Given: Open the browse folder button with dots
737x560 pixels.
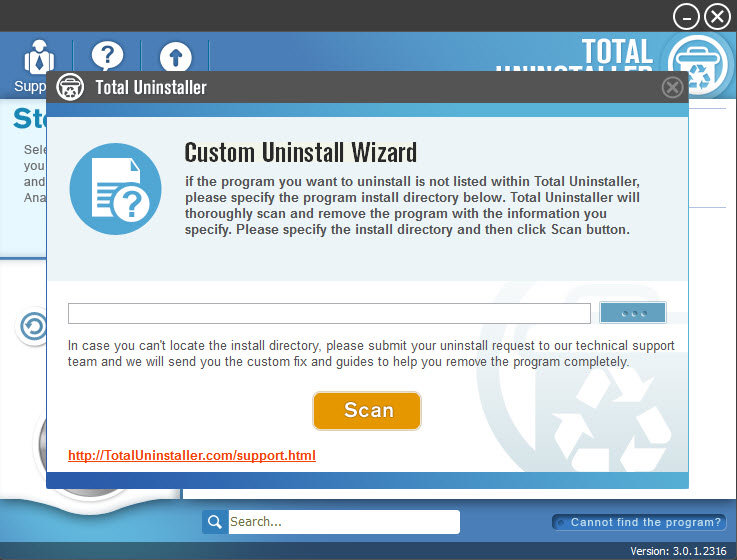Looking at the screenshot, I should 633,313.
